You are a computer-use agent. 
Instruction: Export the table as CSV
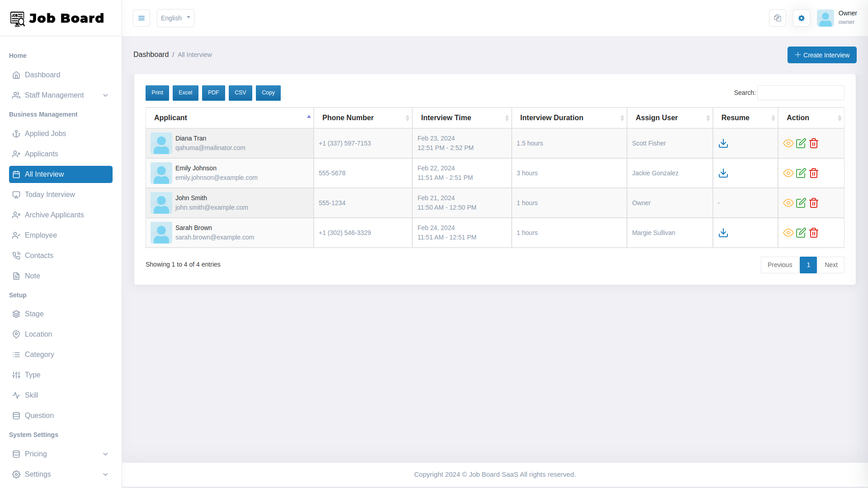[240, 93]
